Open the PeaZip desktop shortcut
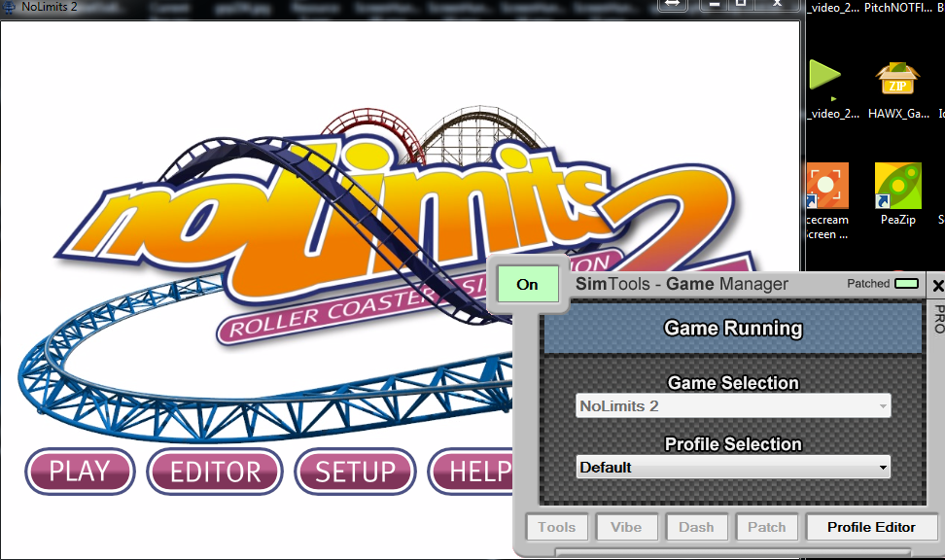The image size is (945, 560). pyautogui.click(x=898, y=194)
